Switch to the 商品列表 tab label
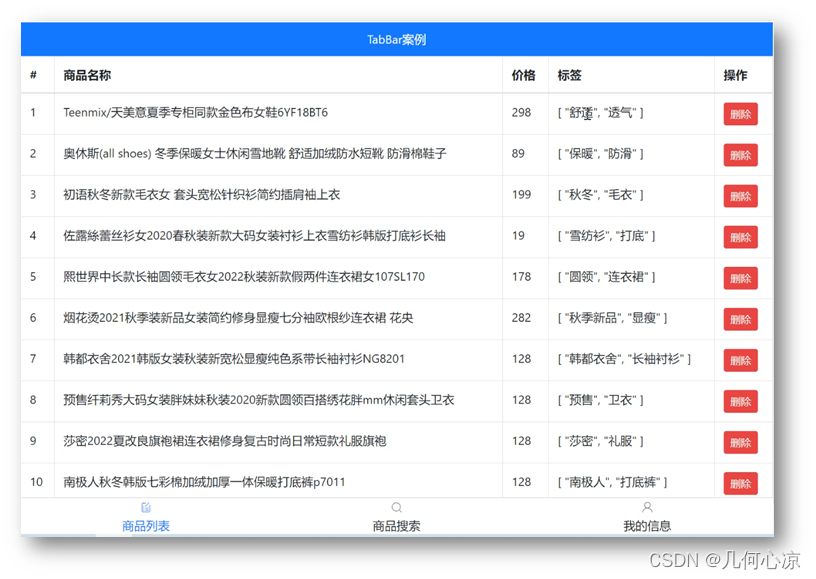Viewport: 816px width, 579px height. point(146,526)
